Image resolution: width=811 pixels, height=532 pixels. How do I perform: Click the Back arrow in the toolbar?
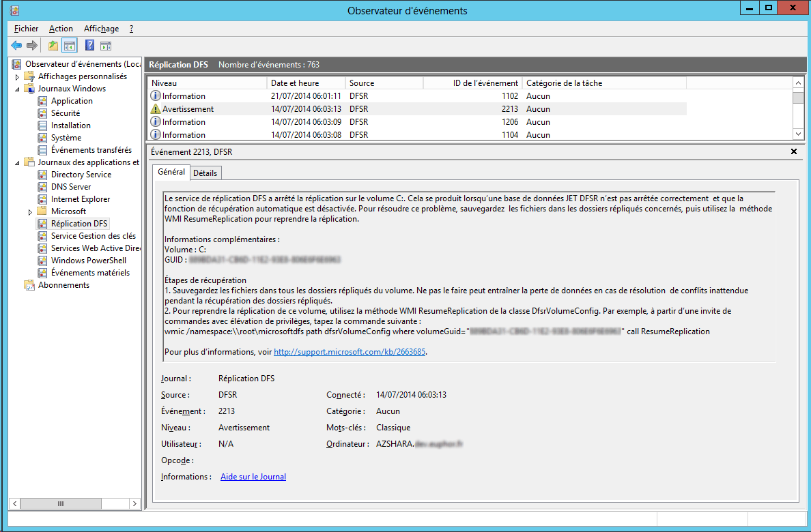(x=16, y=46)
